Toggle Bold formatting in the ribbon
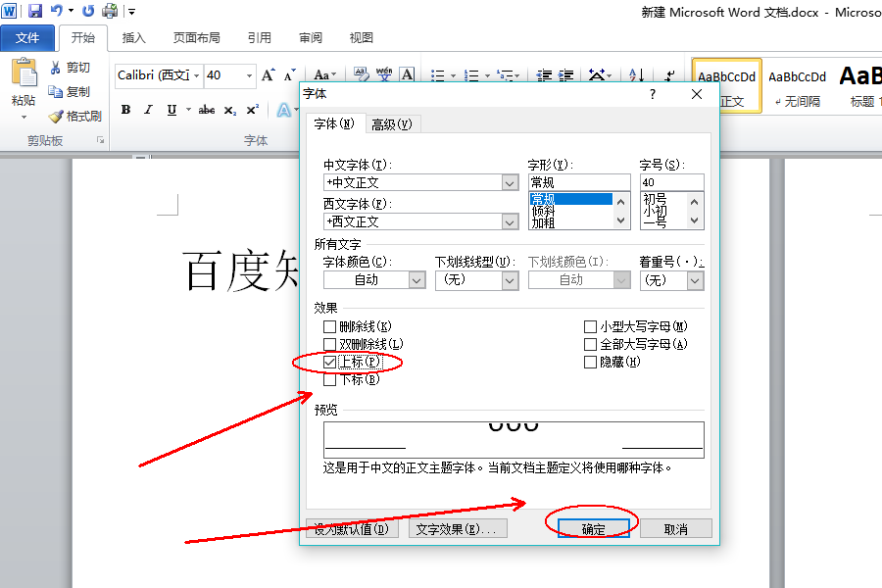Viewport: 882px width, 588px height. [x=125, y=110]
